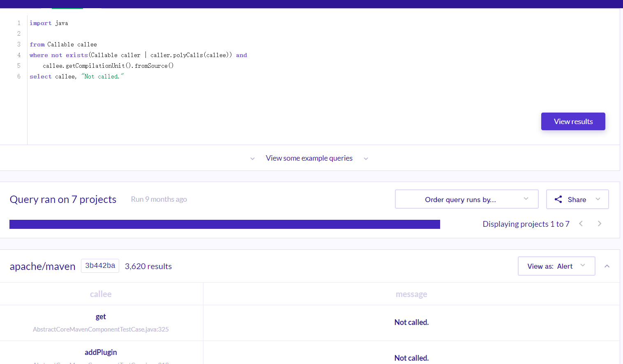Open the apache/maven project link

click(x=43, y=266)
